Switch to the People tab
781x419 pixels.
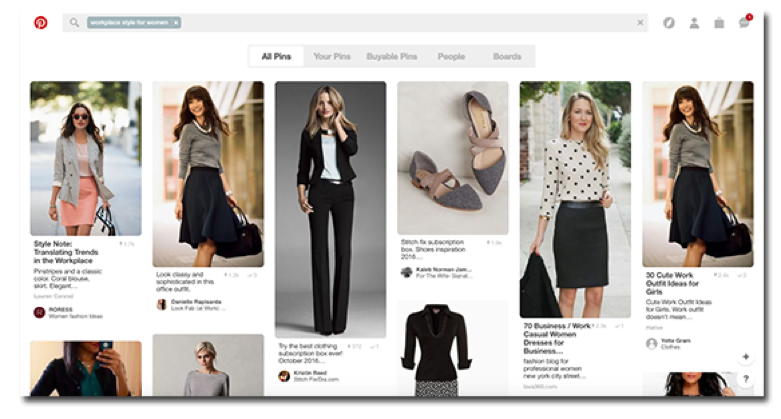pos(451,57)
